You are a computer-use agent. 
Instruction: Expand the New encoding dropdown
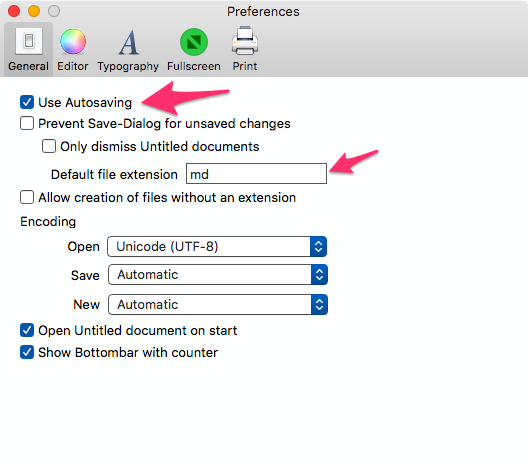pyautogui.click(x=218, y=304)
